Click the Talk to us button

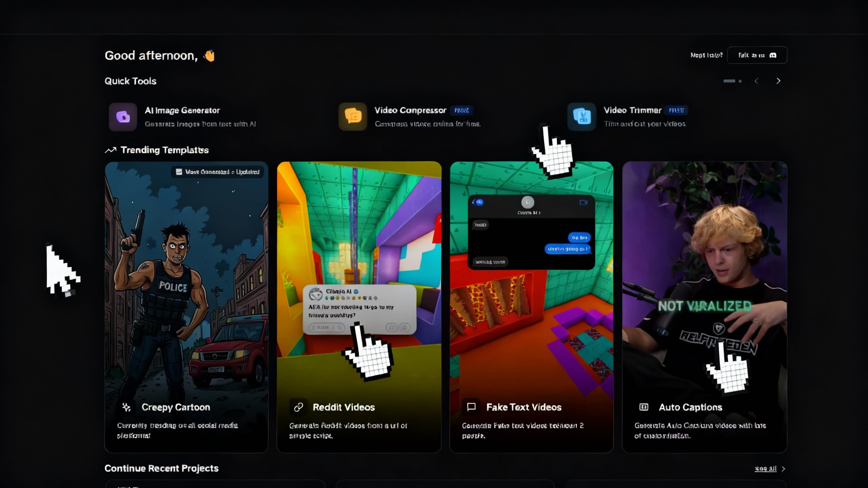pyautogui.click(x=757, y=55)
